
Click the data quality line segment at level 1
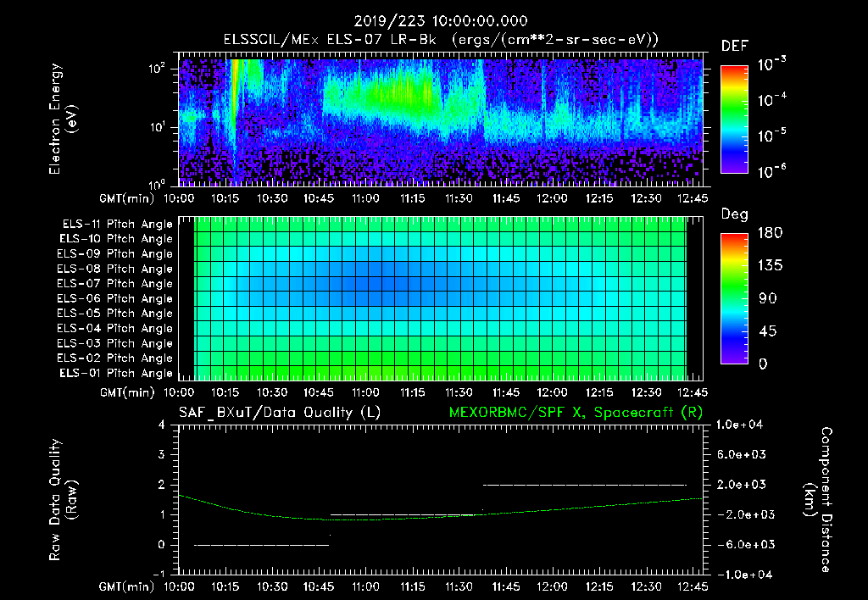(405, 514)
